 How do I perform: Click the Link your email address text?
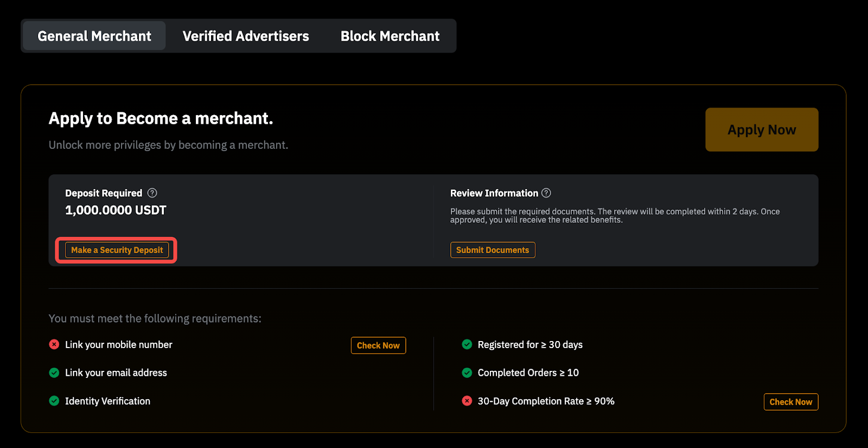116,373
